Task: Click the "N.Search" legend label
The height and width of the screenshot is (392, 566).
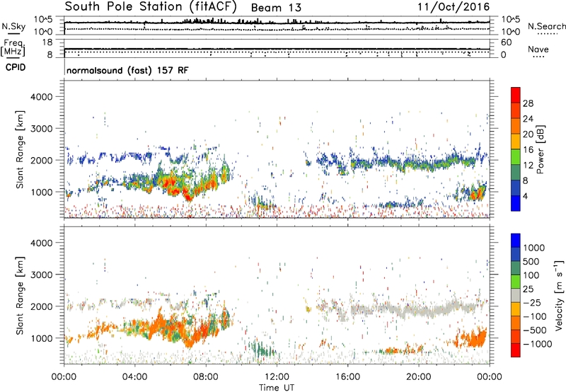Action: pyautogui.click(x=546, y=26)
